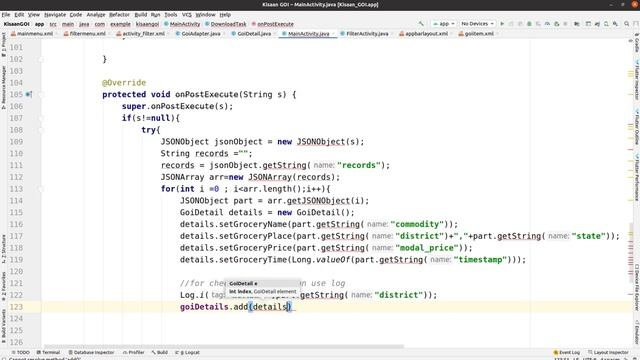
Task: Open the File menu
Action: point(6,15)
